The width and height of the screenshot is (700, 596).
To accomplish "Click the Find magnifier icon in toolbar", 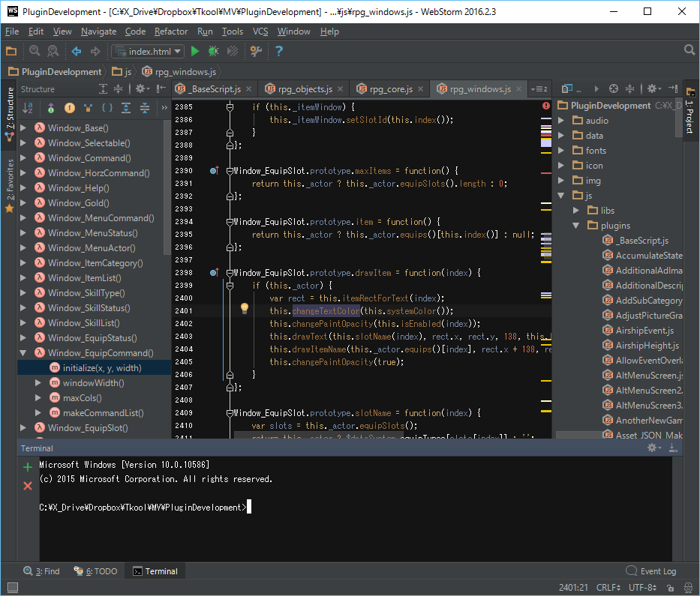I will pos(35,51).
